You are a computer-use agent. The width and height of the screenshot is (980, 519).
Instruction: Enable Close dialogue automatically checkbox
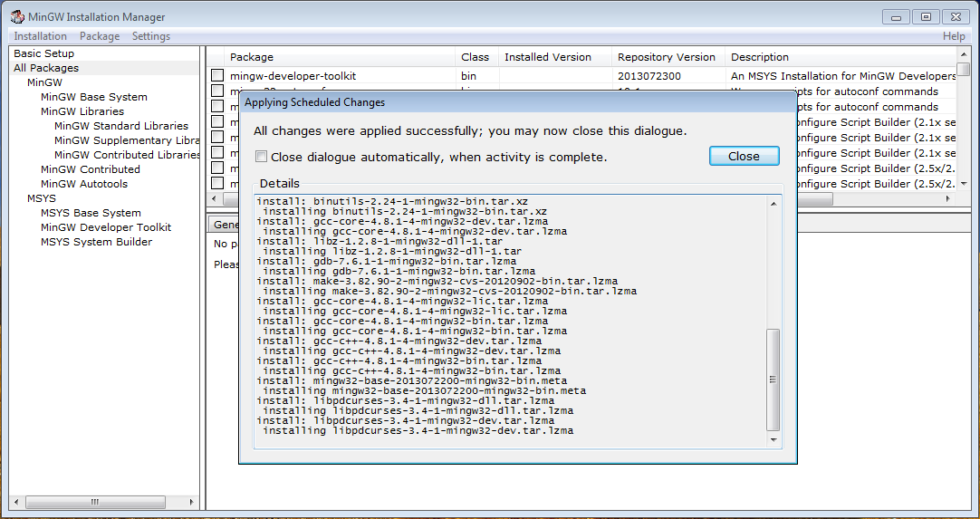262,157
